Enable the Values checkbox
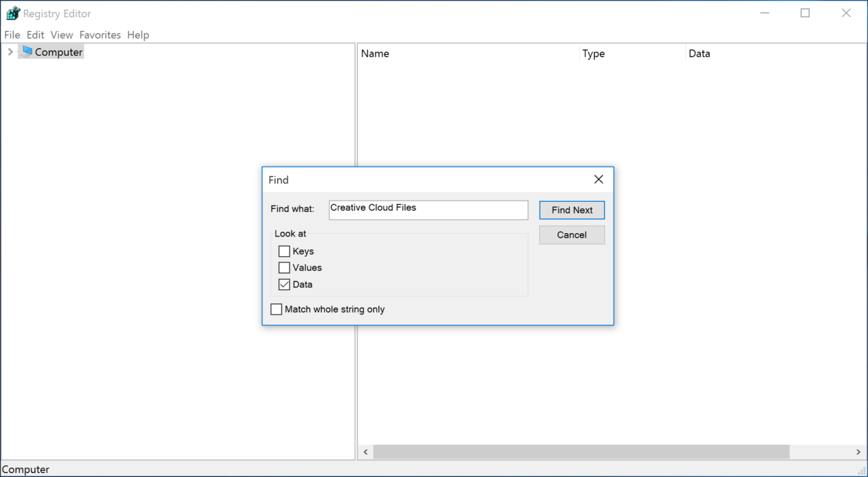The width and height of the screenshot is (868, 477). [x=284, y=267]
